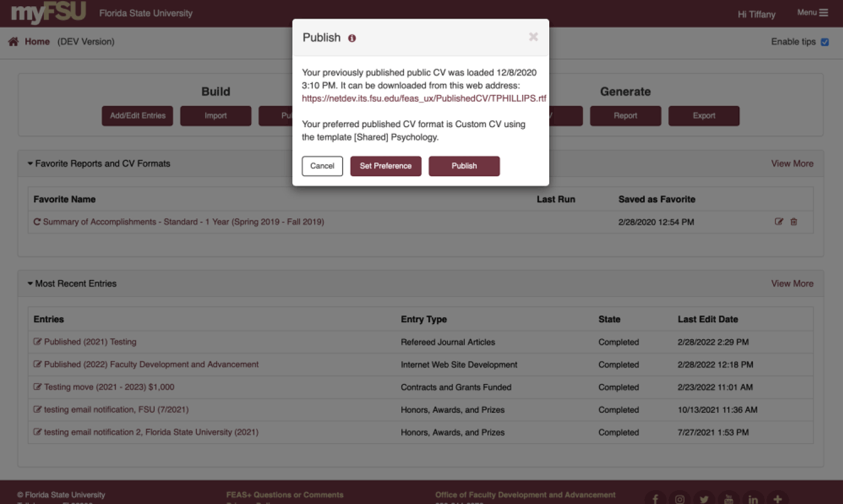Click the Publish dialog info icon

(x=352, y=38)
